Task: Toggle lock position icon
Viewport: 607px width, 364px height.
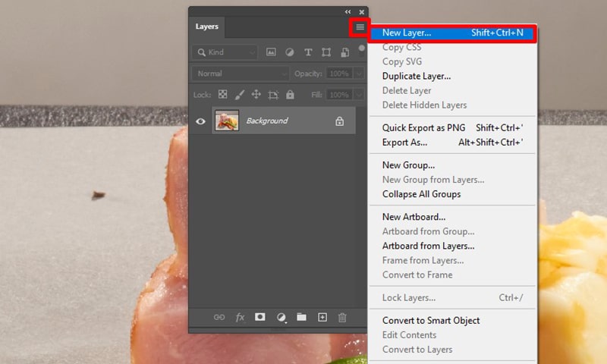Action: pyautogui.click(x=256, y=94)
